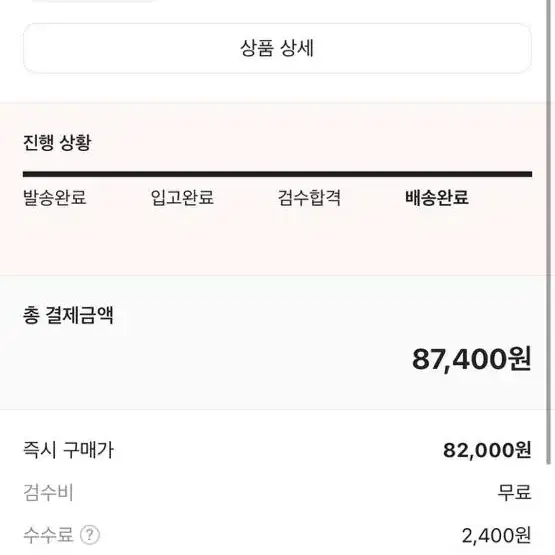Click the black progress status bar
The image size is (555, 555).
[x=277, y=174]
